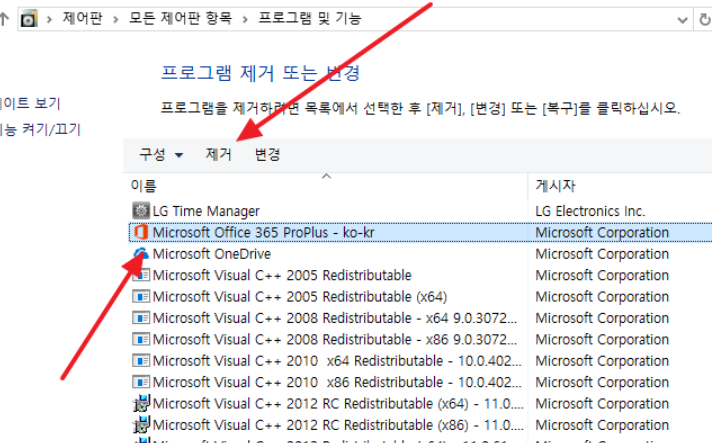
Task: Click the Visual C++ 2012 RC (x64) installer icon
Action: click(141, 403)
